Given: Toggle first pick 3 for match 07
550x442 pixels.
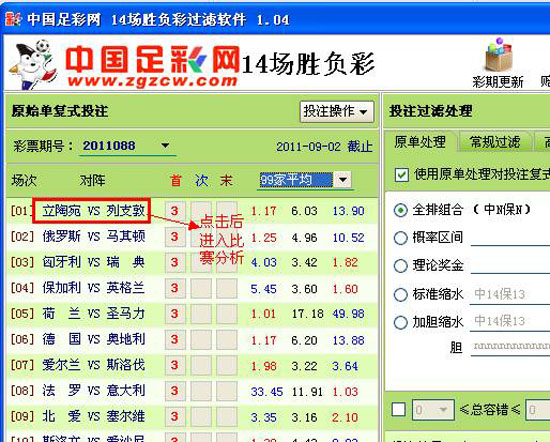Looking at the screenshot, I should pyautogui.click(x=175, y=366).
